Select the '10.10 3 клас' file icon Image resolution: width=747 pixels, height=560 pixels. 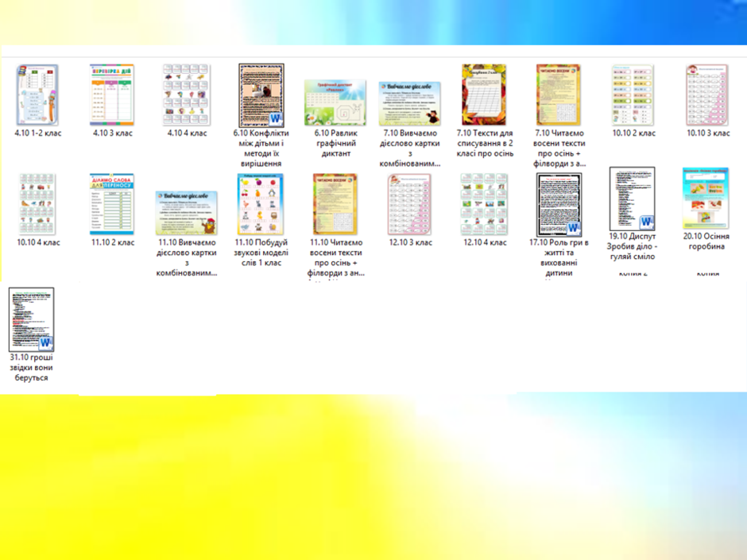pos(707,95)
